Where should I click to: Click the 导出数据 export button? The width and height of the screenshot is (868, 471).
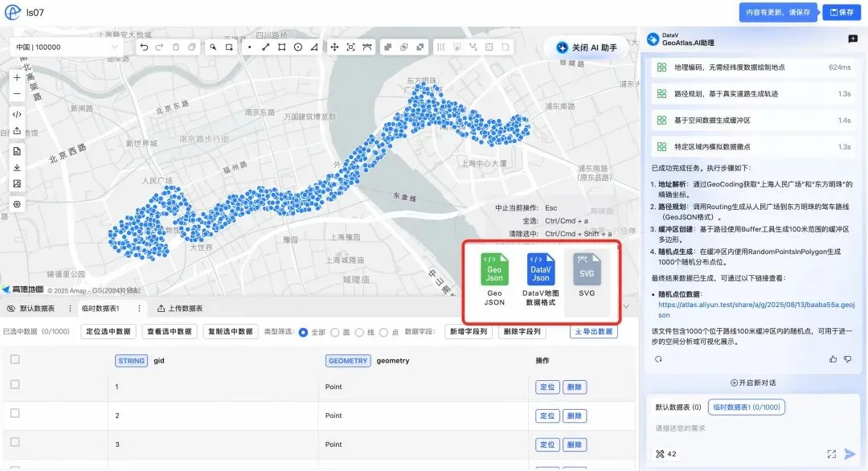593,331
